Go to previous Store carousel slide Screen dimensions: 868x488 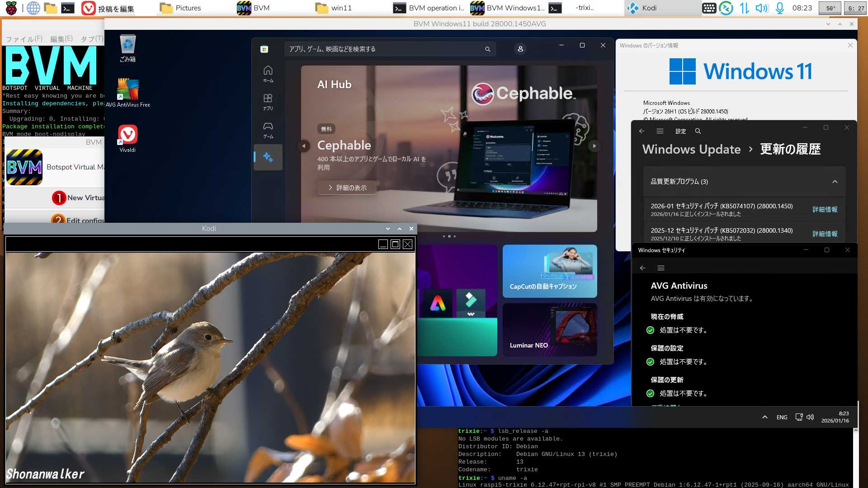tap(304, 146)
